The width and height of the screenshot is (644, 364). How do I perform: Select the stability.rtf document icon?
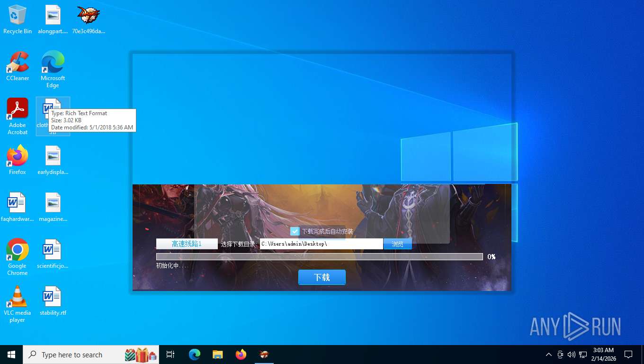coord(53,301)
